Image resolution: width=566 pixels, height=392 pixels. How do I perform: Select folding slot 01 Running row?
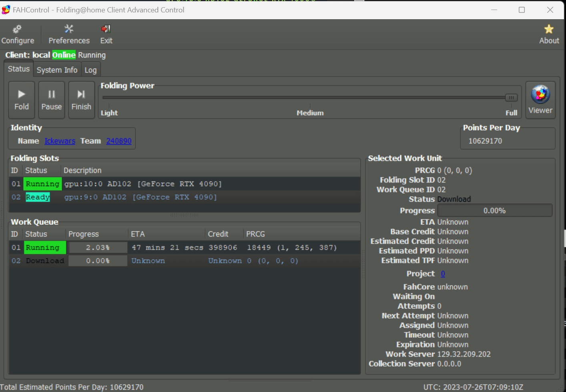pos(185,184)
